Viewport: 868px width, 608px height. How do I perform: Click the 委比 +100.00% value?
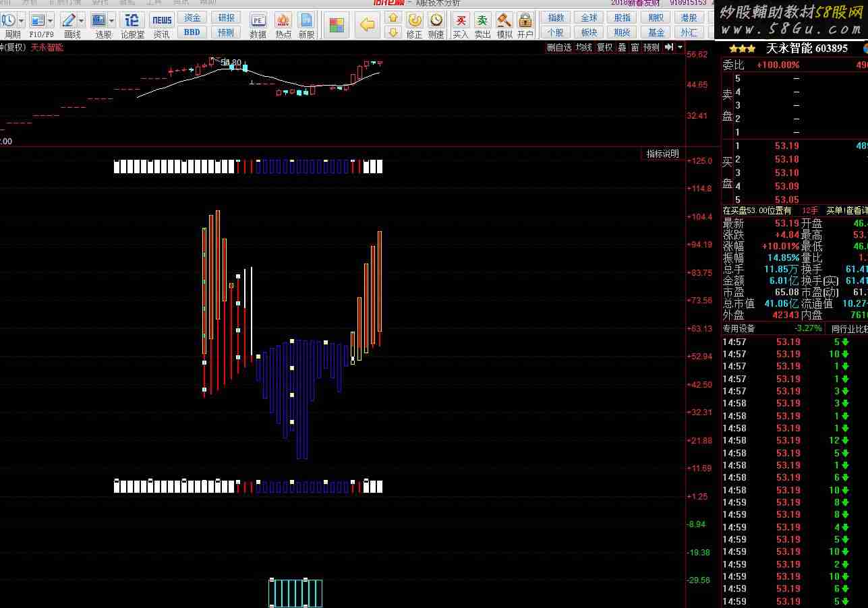(x=778, y=65)
